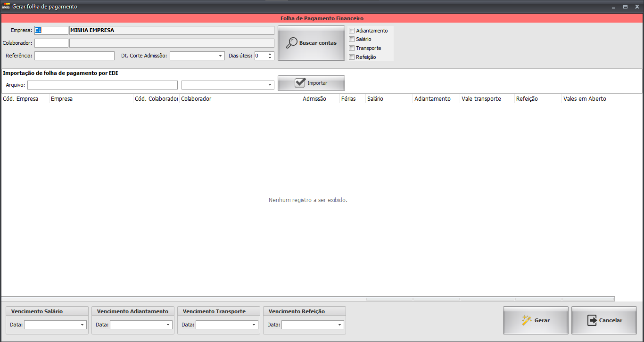
Task: Open the Vencimento Salário date picker
Action: (82, 325)
